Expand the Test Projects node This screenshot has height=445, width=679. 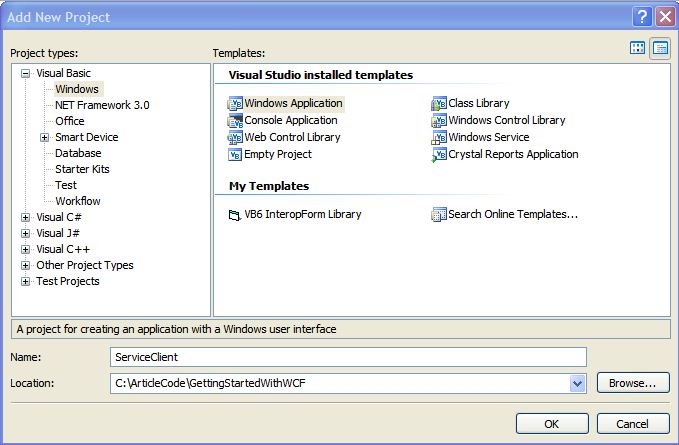(x=26, y=282)
